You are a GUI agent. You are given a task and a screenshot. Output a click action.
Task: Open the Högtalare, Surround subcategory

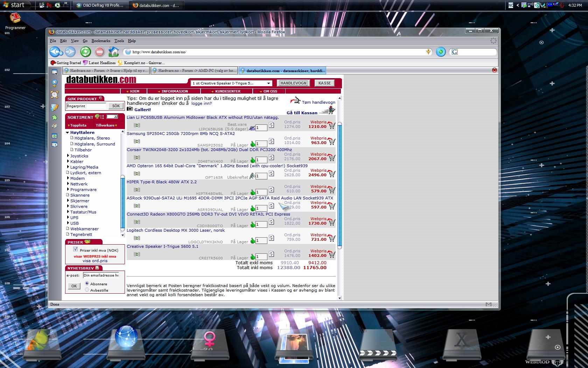pyautogui.click(x=94, y=144)
